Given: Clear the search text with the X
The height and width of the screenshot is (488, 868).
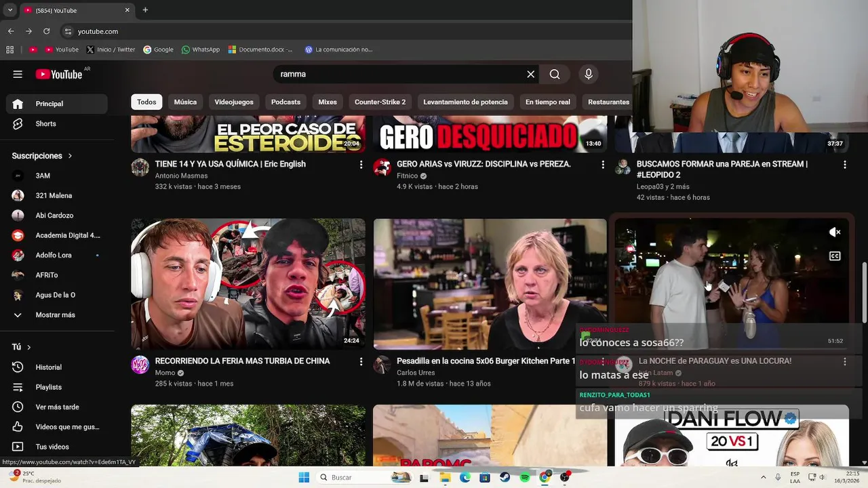Looking at the screenshot, I should 531,75.
